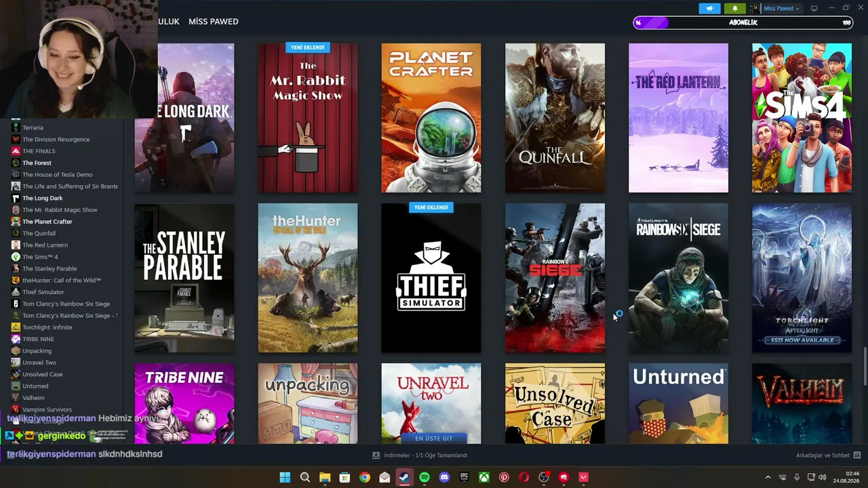Open Planet Crafter game cover
Screen dimensions: 868x488
coord(431,118)
